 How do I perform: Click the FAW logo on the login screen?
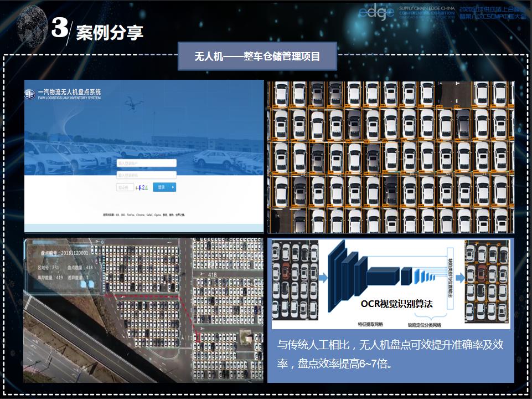pos(30,94)
